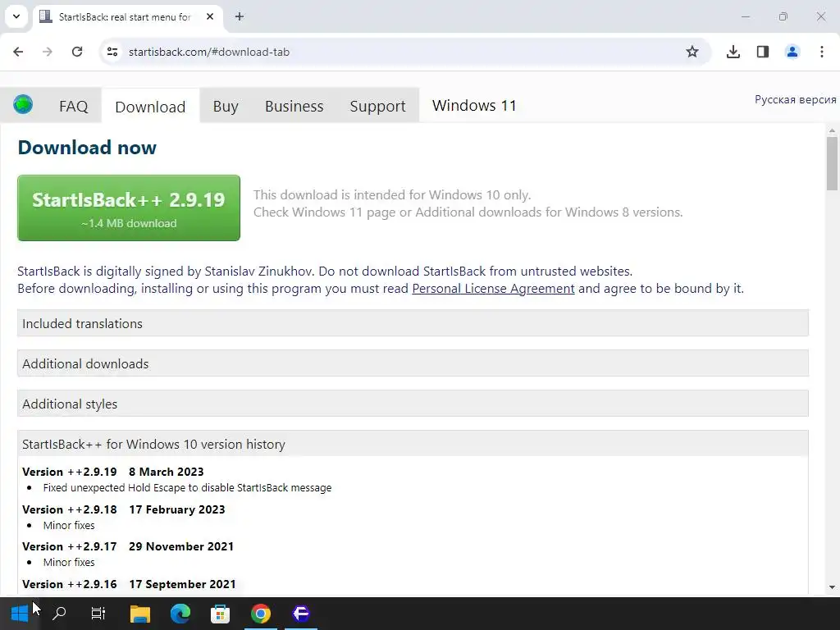Switch to the FAQ tab
The image size is (840, 630).
tap(73, 106)
